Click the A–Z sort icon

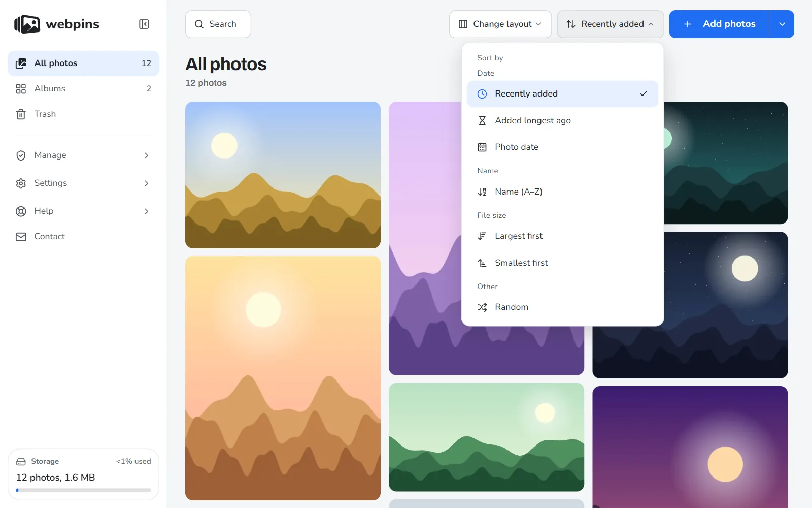tap(482, 192)
